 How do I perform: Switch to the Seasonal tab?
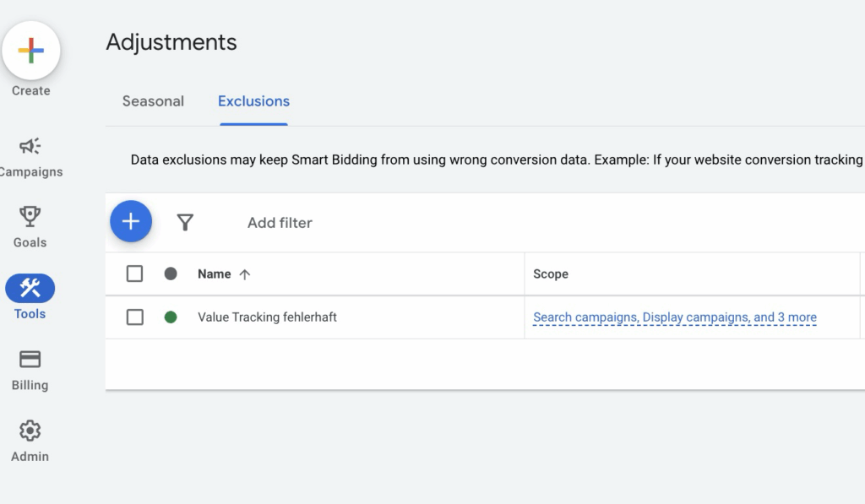153,101
